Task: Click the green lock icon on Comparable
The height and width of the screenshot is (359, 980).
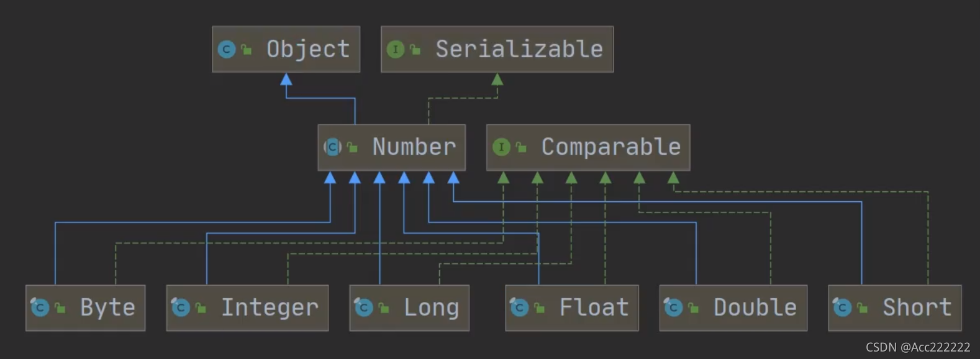Action: pos(522,148)
